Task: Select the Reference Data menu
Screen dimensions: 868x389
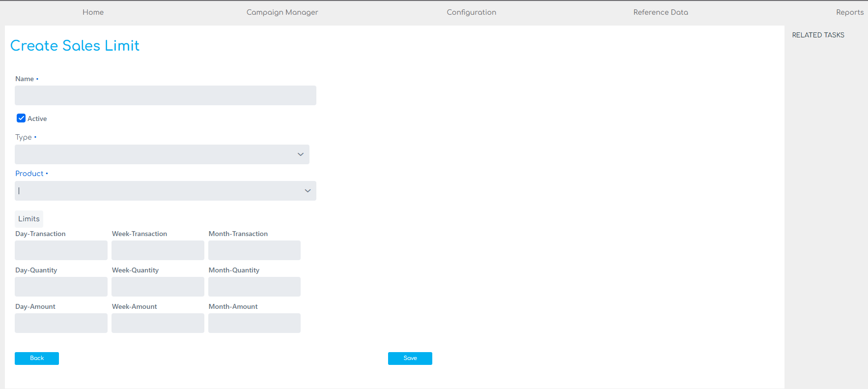Action: [660, 12]
